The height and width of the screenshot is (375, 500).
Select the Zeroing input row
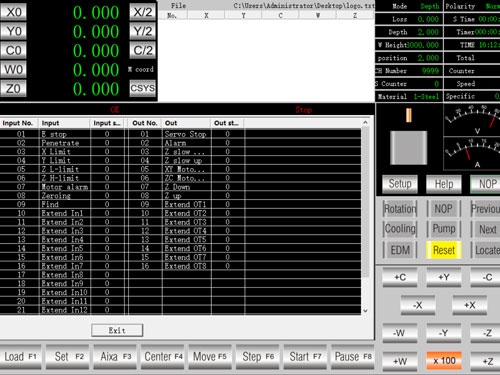tap(62, 196)
